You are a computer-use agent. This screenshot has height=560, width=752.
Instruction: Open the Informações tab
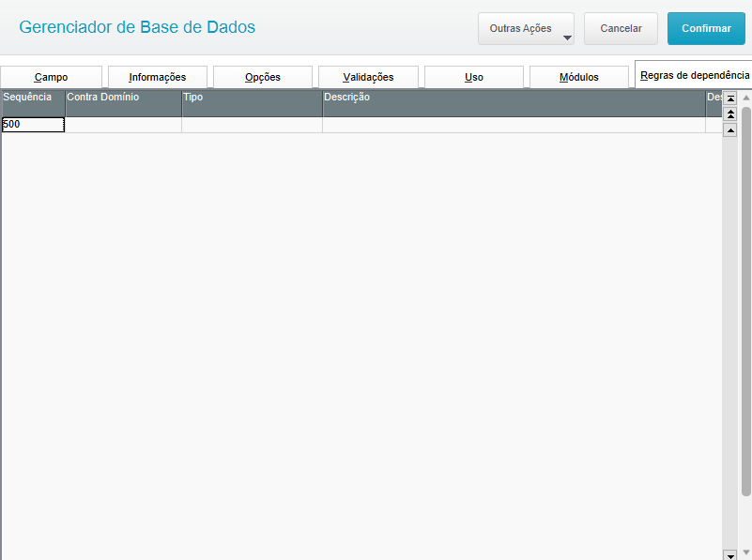[x=158, y=77]
